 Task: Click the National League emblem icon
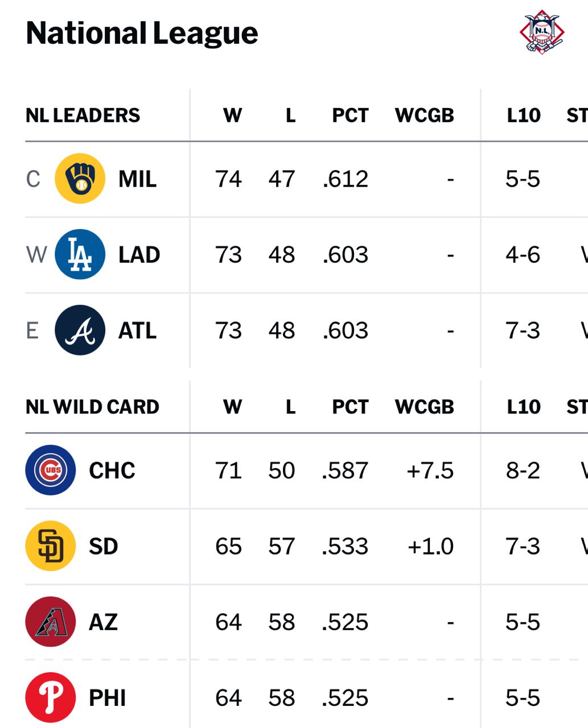[x=542, y=32]
